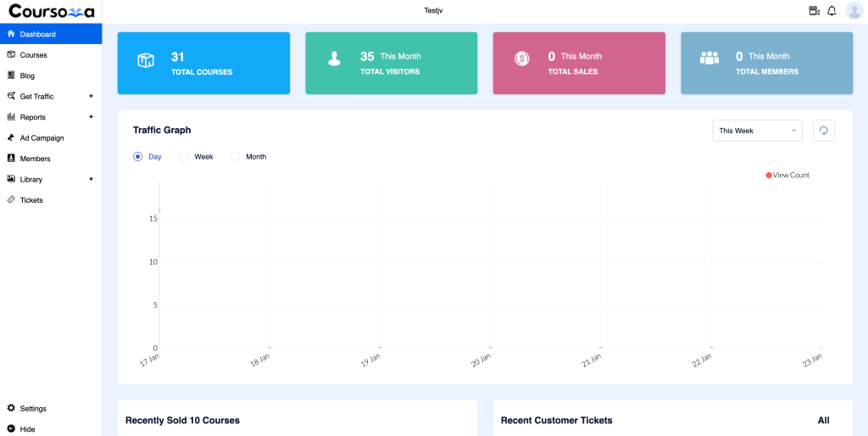Open the notifications bell icon
The height and width of the screenshot is (436, 868).
point(832,11)
